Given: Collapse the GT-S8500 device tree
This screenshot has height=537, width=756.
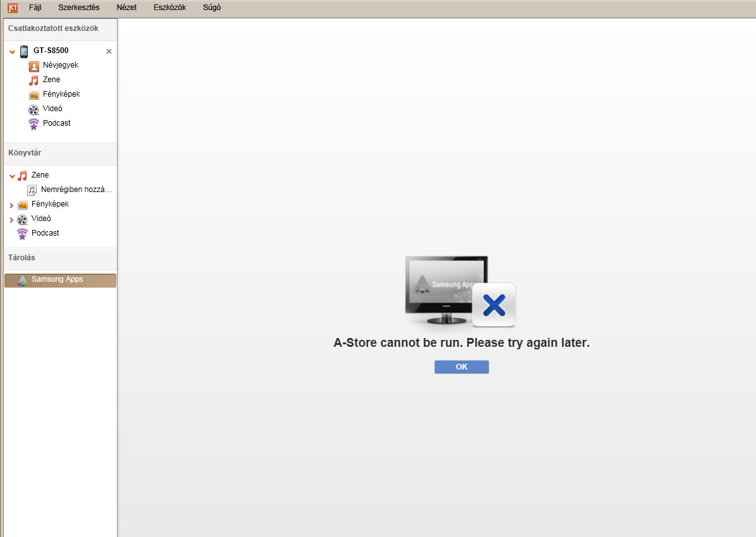Looking at the screenshot, I should 13,52.
